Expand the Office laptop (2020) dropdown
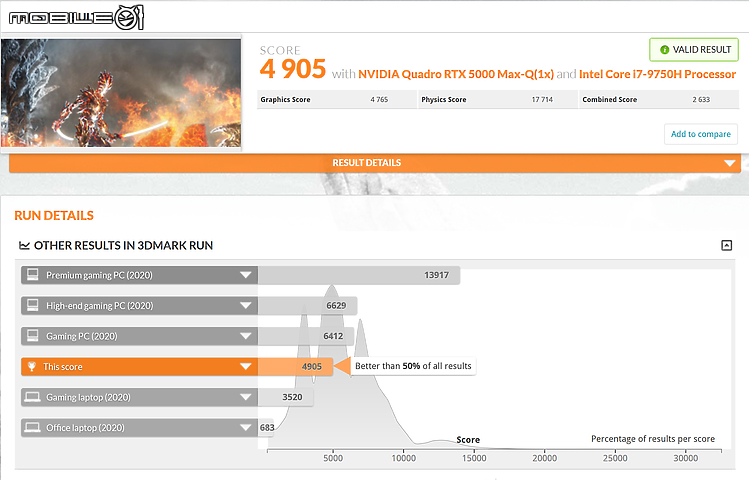The image size is (749, 480). [246, 428]
